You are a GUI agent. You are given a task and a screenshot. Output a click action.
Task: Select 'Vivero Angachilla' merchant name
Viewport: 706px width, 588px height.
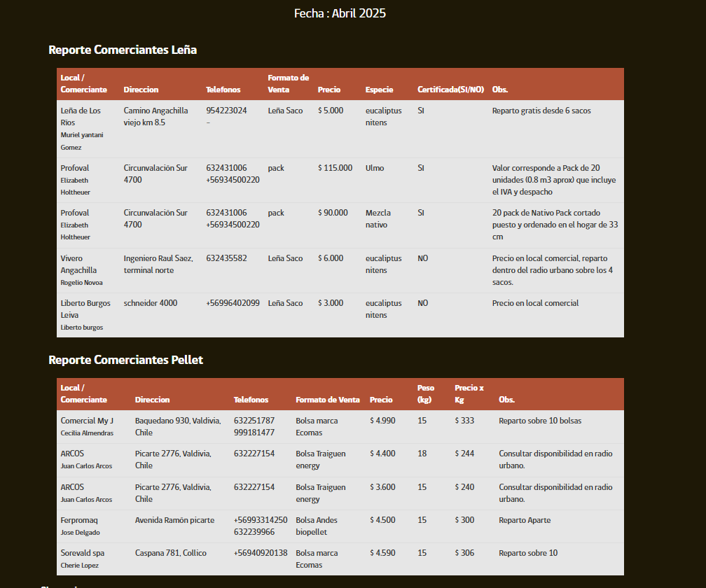pyautogui.click(x=78, y=264)
